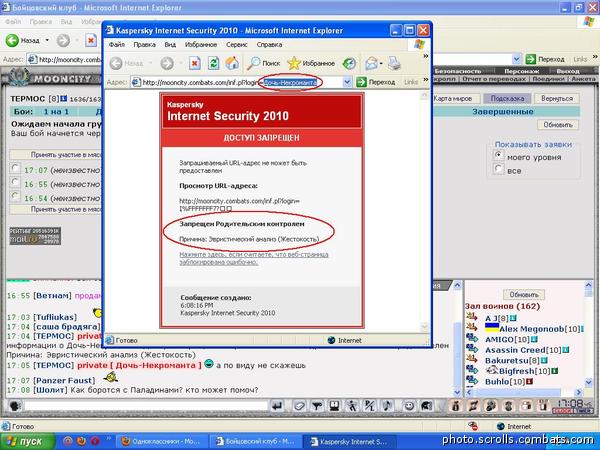
Task: Click scroll-down arrow of chat scrollbar
Action: [457, 392]
